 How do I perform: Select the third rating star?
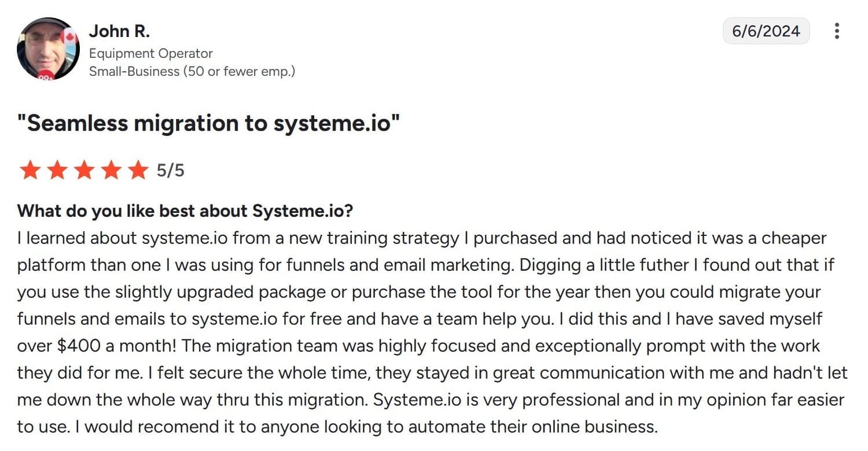click(84, 171)
